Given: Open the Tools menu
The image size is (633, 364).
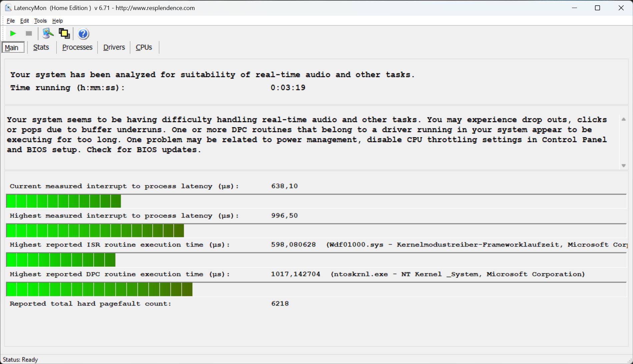Looking at the screenshot, I should click(40, 21).
